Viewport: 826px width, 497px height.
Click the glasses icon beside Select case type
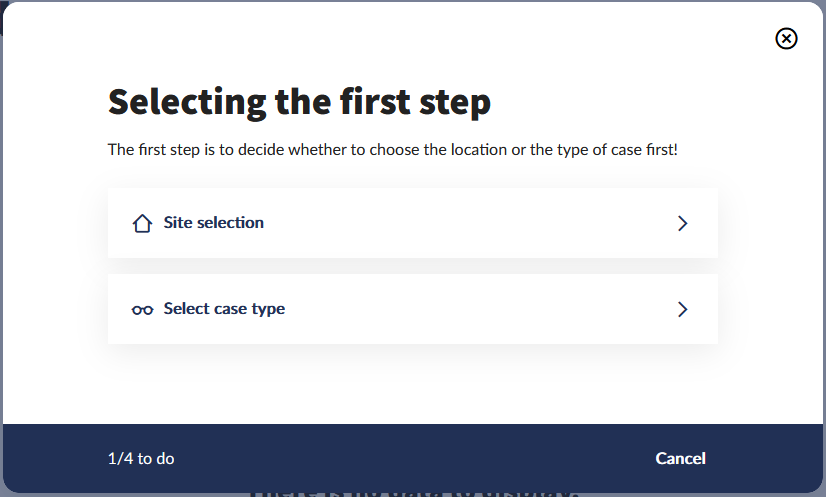[x=142, y=310]
